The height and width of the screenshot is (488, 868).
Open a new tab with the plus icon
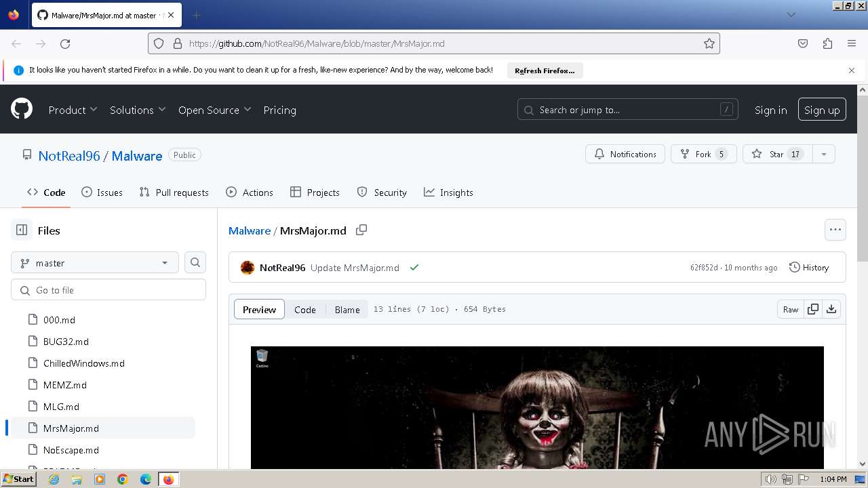[x=197, y=15]
